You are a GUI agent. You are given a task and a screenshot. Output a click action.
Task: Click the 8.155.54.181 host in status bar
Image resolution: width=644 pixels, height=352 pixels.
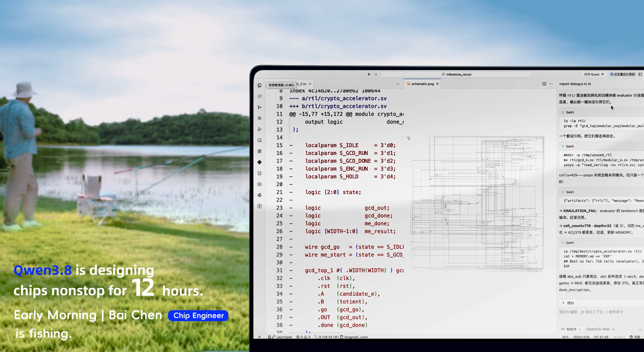(326, 337)
